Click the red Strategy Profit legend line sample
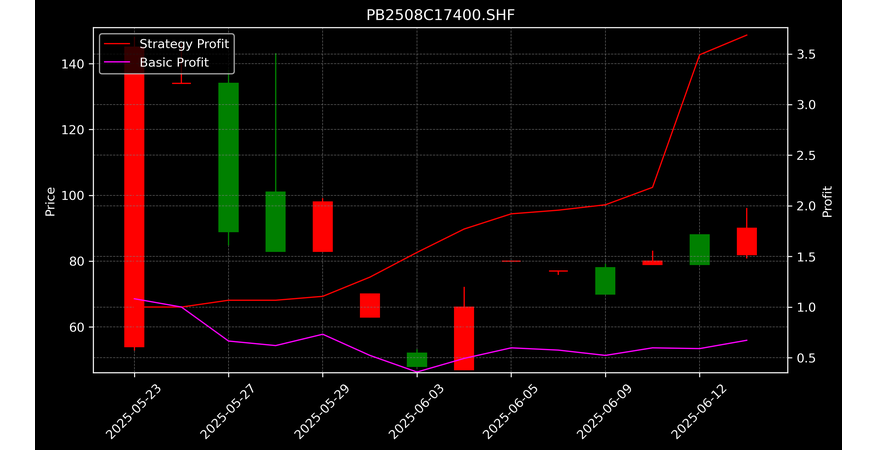The image size is (878, 450). coord(117,44)
